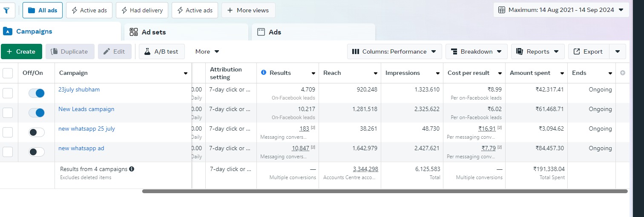Click the green Create button
The width and height of the screenshot is (644, 217).
click(21, 51)
